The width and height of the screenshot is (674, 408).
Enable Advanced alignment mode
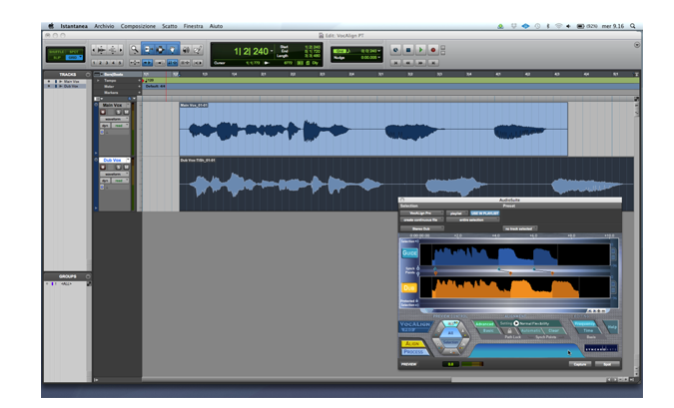pyautogui.click(x=484, y=324)
